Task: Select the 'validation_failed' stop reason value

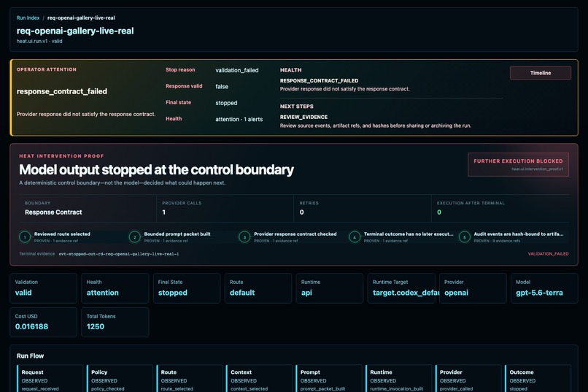Action: (x=236, y=70)
